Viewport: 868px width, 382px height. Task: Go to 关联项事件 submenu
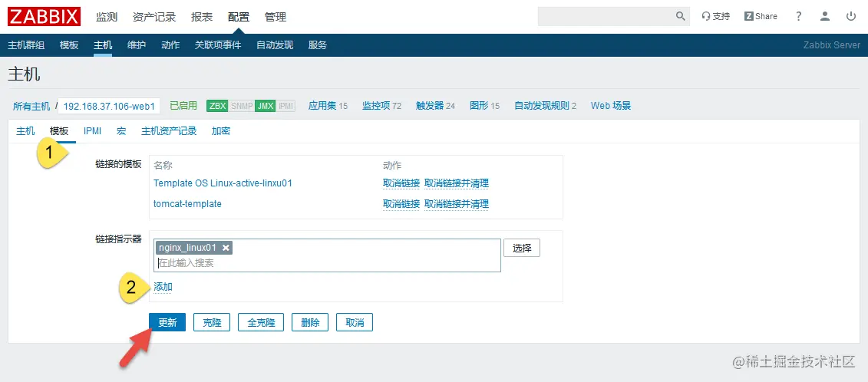click(x=218, y=45)
